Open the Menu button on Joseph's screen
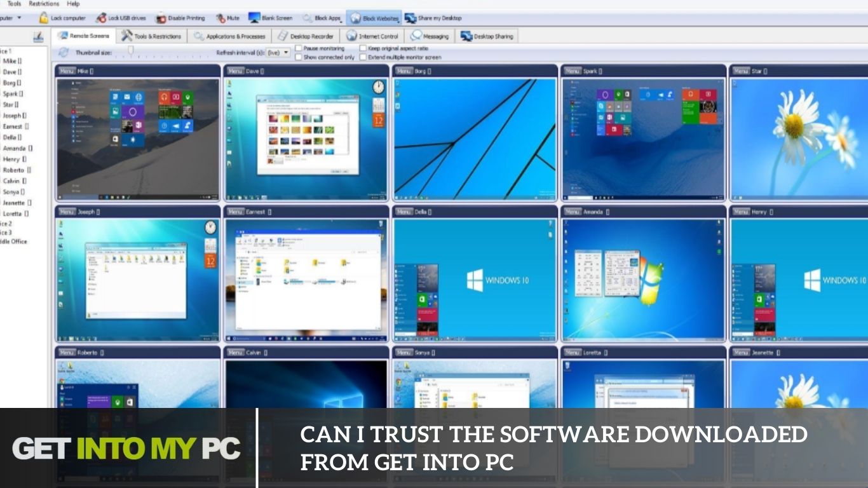This screenshot has height=488, width=868. (67, 212)
